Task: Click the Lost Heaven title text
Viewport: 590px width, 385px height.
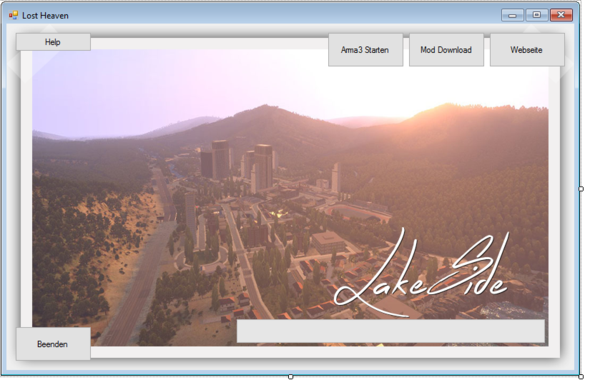Action: (x=45, y=16)
